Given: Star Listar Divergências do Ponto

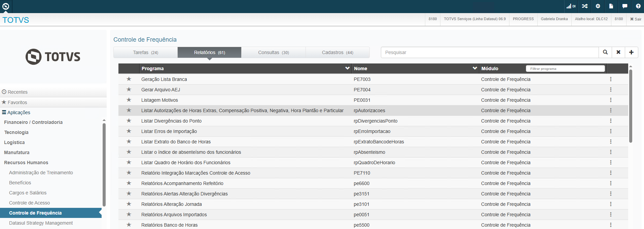Looking at the screenshot, I should pyautogui.click(x=129, y=121).
